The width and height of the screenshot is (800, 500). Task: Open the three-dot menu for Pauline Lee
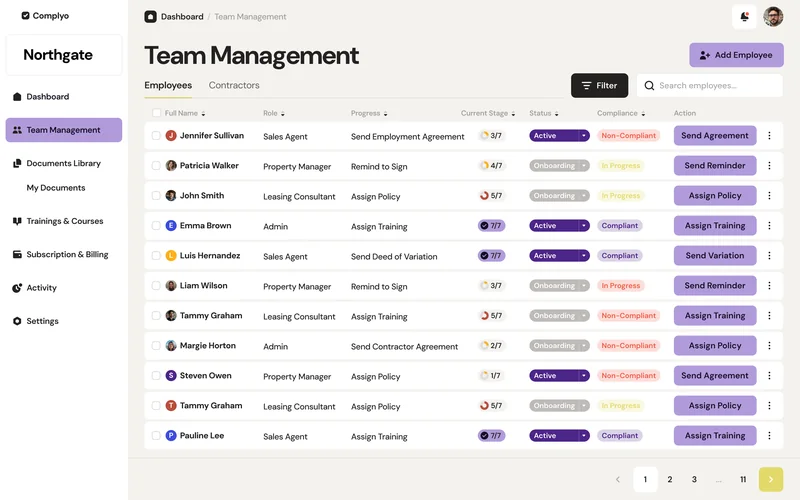pyautogui.click(x=769, y=436)
